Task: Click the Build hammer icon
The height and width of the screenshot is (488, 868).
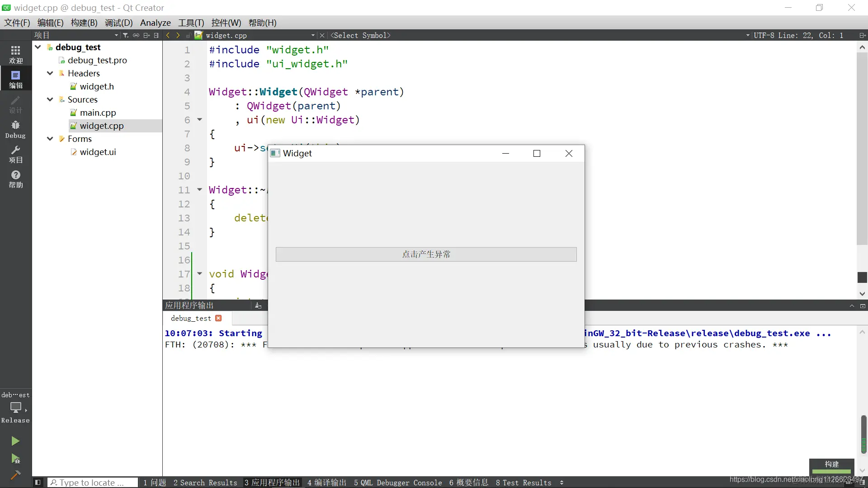Action: (x=15, y=475)
